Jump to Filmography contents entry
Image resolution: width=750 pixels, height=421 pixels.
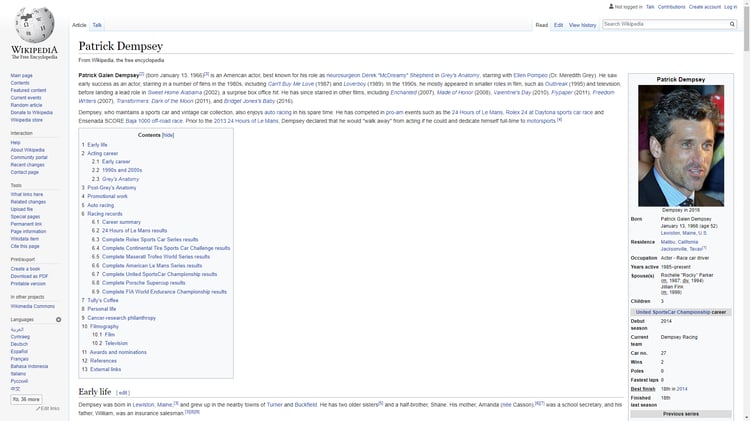[104, 326]
